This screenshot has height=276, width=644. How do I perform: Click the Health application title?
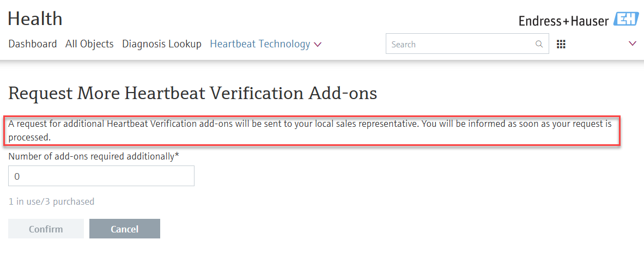pyautogui.click(x=35, y=19)
